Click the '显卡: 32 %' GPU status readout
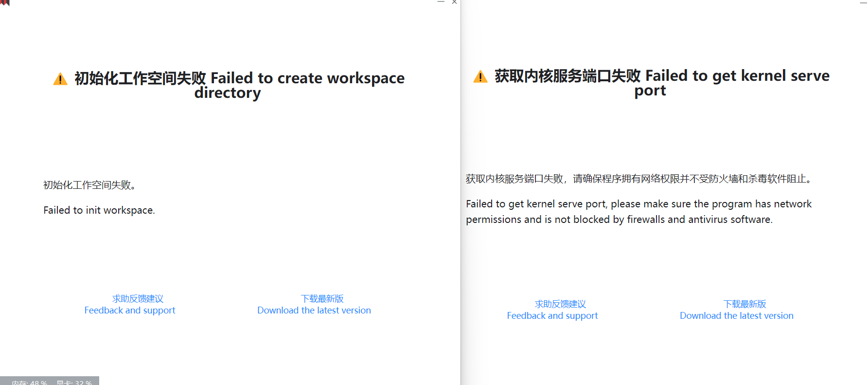Screen dimensions: 868x385 (x=74, y=382)
